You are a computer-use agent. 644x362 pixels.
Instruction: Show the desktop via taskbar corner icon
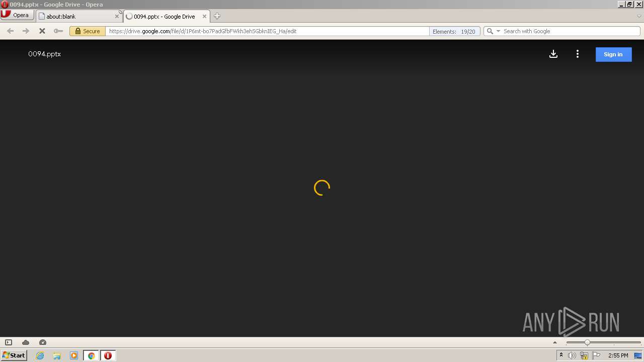pyautogui.click(x=638, y=355)
